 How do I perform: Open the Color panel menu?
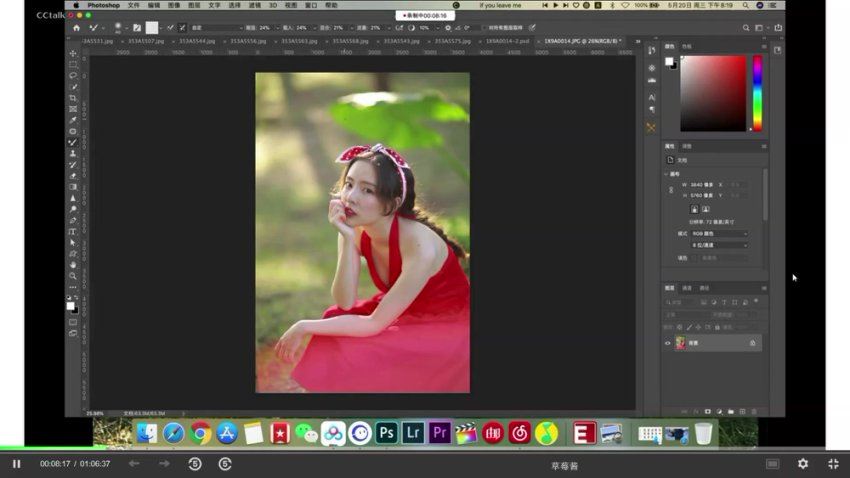[x=764, y=47]
